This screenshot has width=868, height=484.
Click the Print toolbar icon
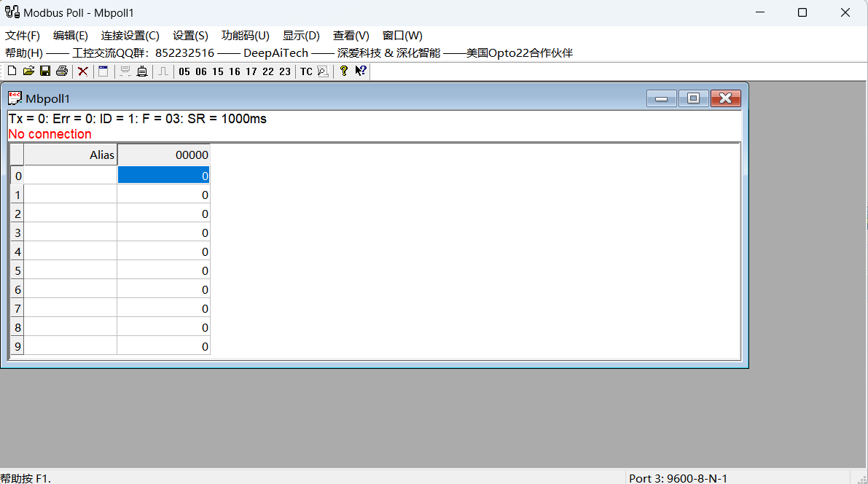pos(62,71)
